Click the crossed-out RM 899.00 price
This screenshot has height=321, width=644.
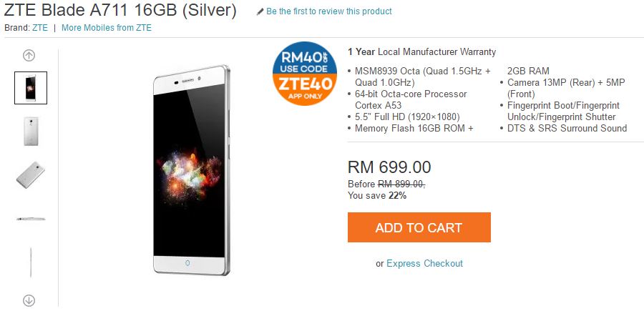pyautogui.click(x=401, y=184)
